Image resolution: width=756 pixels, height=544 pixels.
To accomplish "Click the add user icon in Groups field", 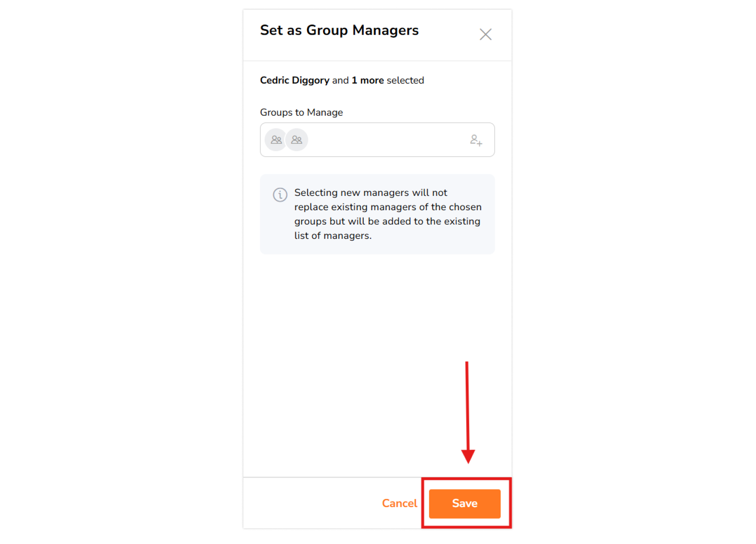I will point(476,140).
